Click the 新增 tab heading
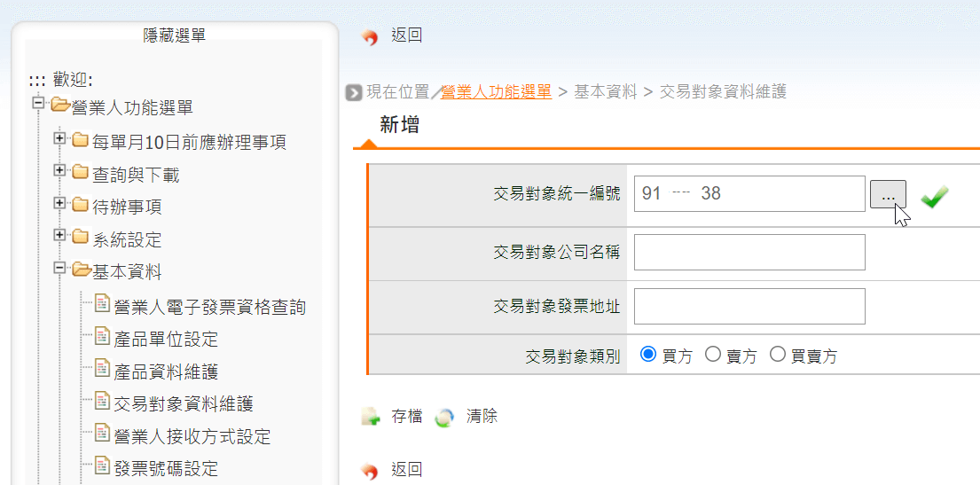The width and height of the screenshot is (980, 485). click(x=399, y=125)
